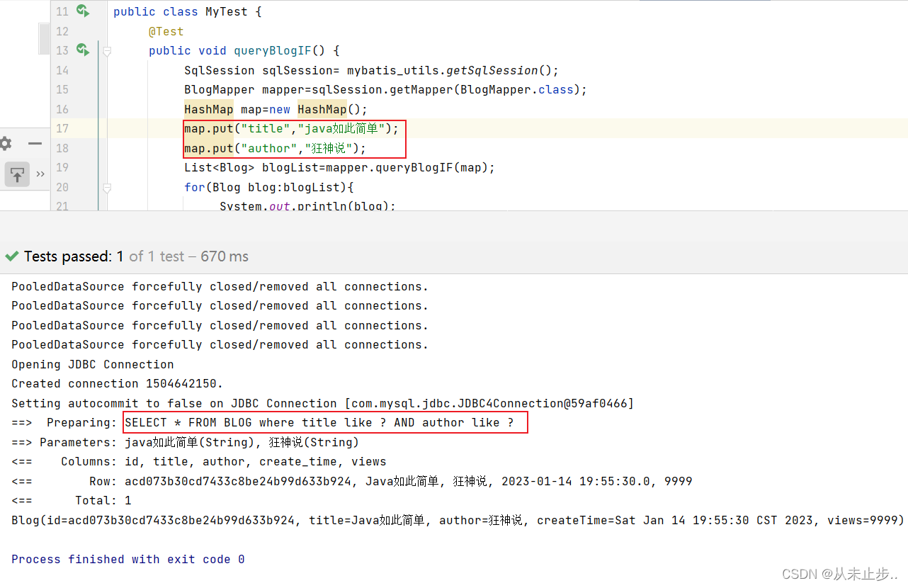The image size is (908, 588).
Task: Click the 'SELECT * FROM BLOG' SQL statement
Action: (319, 422)
